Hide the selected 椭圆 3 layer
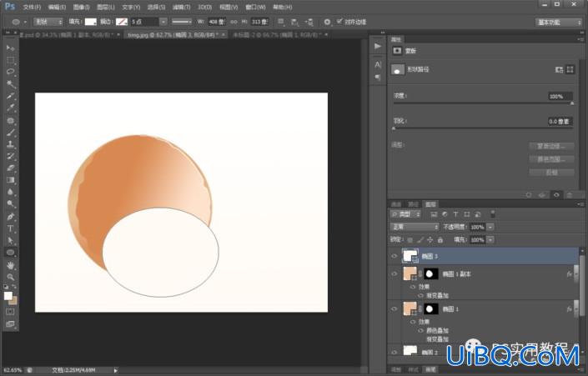The height and width of the screenshot is (376, 588). click(395, 257)
